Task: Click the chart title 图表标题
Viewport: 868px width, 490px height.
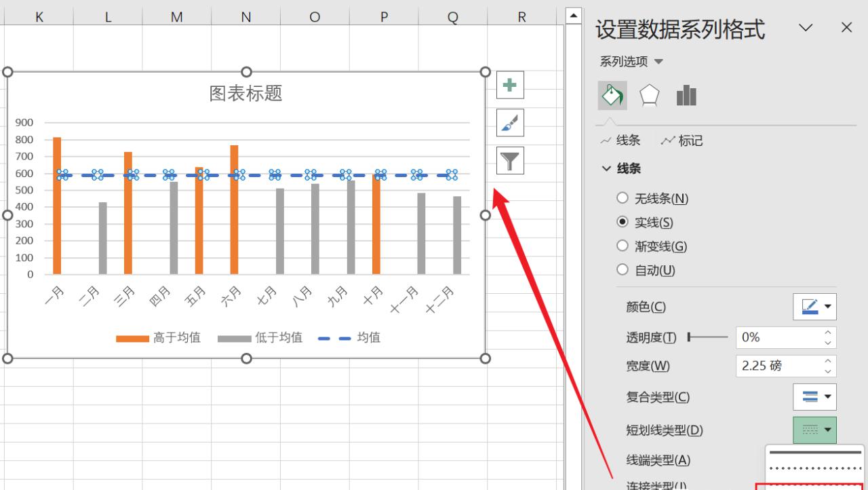Action: [245, 94]
